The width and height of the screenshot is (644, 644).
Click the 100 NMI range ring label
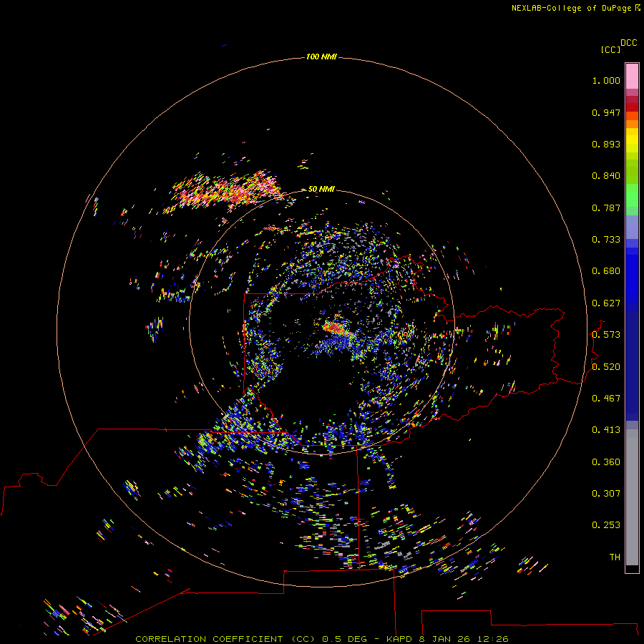pos(321,57)
